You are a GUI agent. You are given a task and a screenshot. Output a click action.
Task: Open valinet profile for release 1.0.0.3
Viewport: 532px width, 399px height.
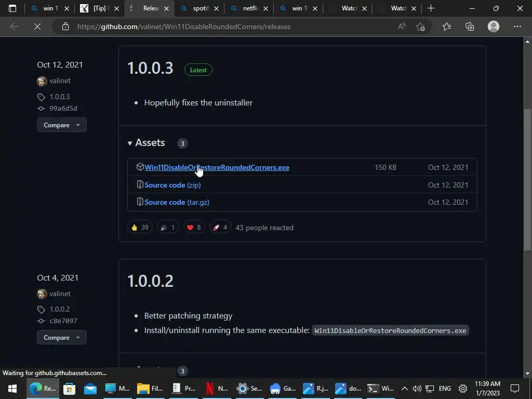pyautogui.click(x=60, y=81)
